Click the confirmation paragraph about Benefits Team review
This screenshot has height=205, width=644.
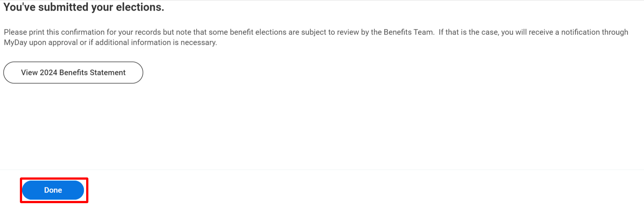tap(316, 37)
